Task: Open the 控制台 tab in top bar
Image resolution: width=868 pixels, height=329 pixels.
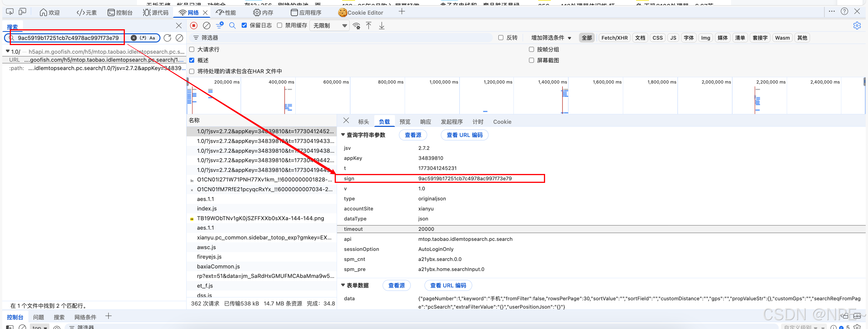Action: click(120, 12)
